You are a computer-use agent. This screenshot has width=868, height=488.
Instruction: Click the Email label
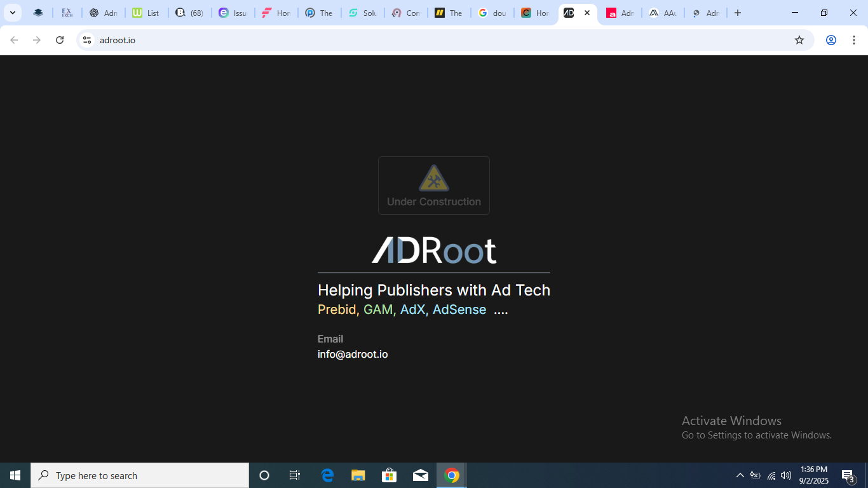(330, 339)
